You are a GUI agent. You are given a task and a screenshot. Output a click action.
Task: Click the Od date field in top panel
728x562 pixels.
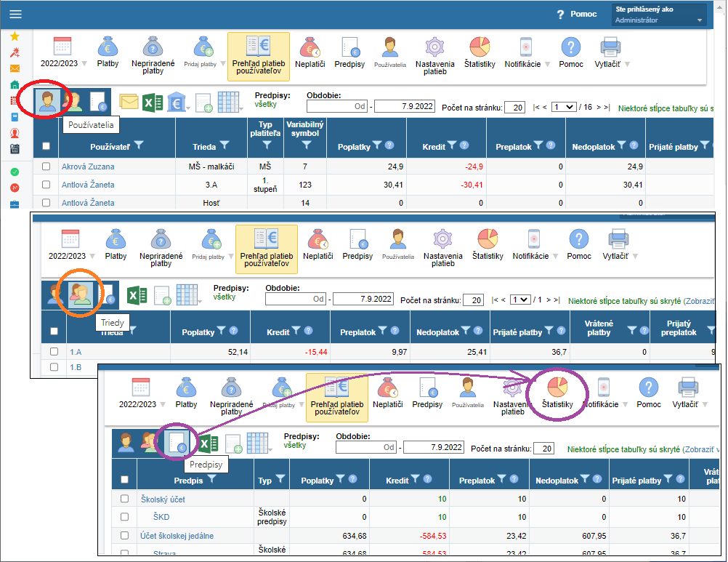pyautogui.click(x=337, y=106)
